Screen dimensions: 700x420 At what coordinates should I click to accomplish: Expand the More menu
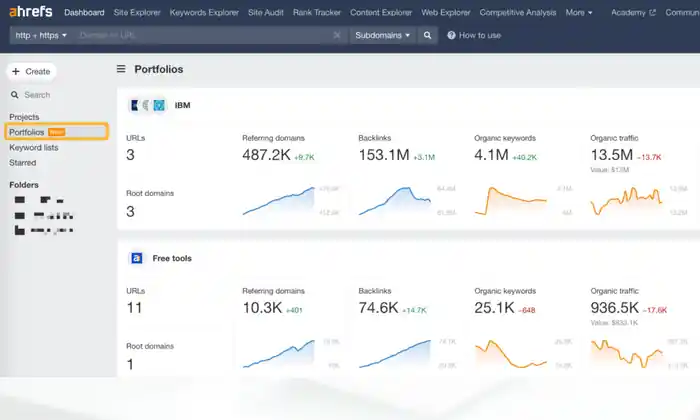tap(579, 12)
